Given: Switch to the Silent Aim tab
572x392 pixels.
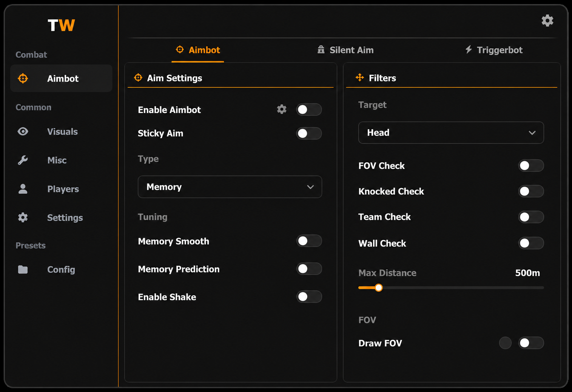Looking at the screenshot, I should click(x=345, y=50).
